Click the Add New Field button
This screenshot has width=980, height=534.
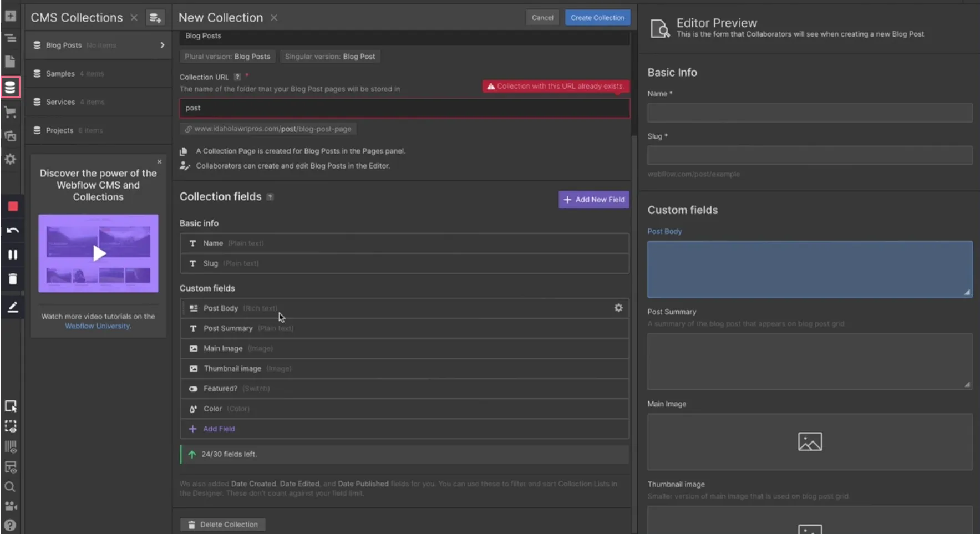point(594,200)
